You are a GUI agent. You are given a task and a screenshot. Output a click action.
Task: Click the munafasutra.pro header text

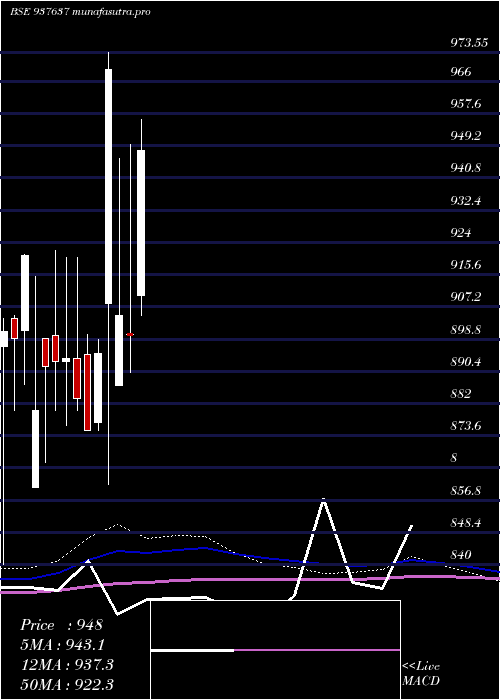(x=110, y=12)
